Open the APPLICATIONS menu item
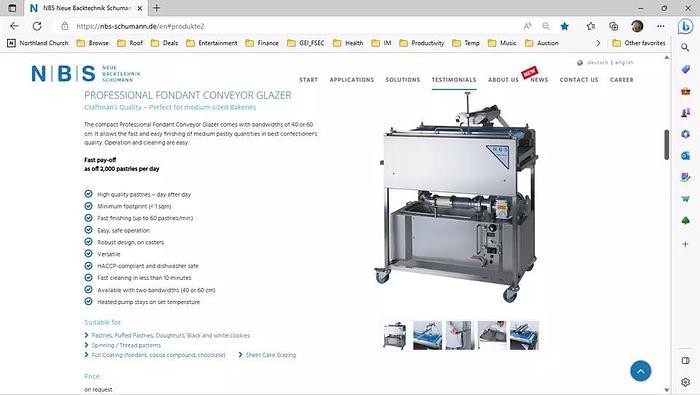700x395 pixels. pos(352,80)
